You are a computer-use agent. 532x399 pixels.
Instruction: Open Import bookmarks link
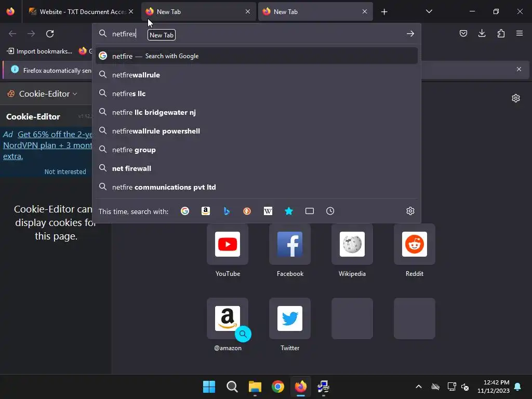click(x=39, y=51)
